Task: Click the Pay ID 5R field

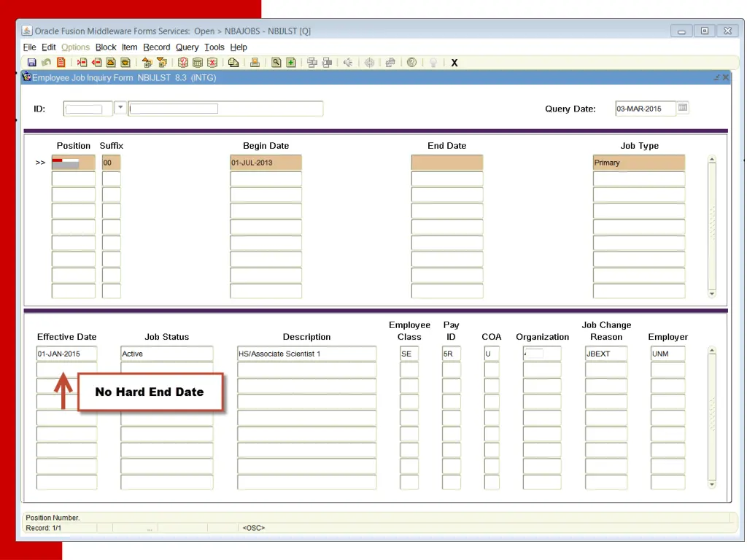Action: pos(451,354)
